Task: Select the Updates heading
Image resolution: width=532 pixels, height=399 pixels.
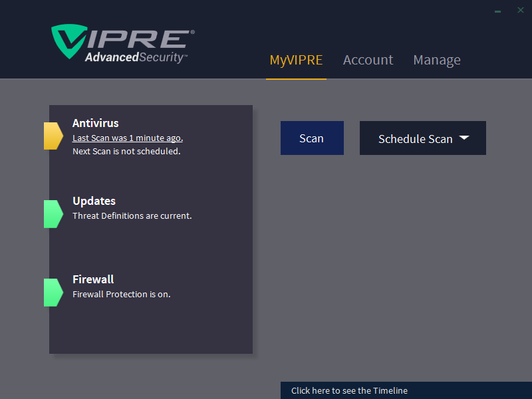Action: click(x=94, y=201)
